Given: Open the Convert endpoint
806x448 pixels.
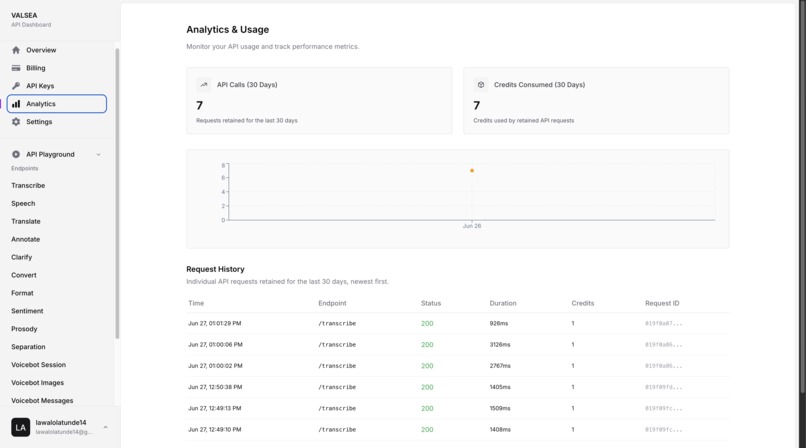Looking at the screenshot, I should point(24,275).
